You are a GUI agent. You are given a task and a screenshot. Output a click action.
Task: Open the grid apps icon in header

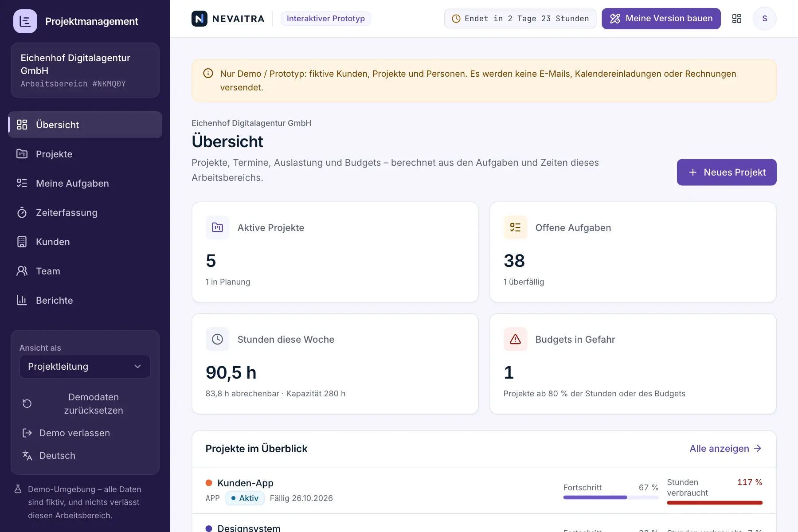737,19
